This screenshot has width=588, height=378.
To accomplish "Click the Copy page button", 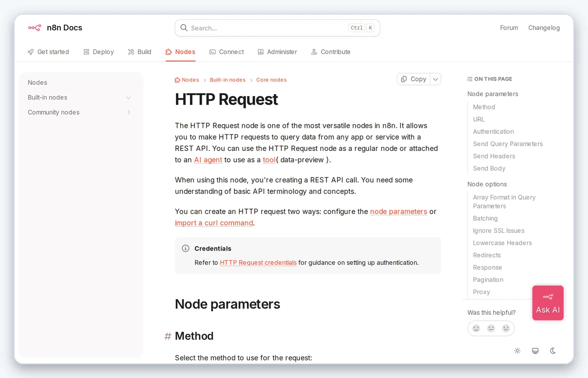I will tap(414, 79).
